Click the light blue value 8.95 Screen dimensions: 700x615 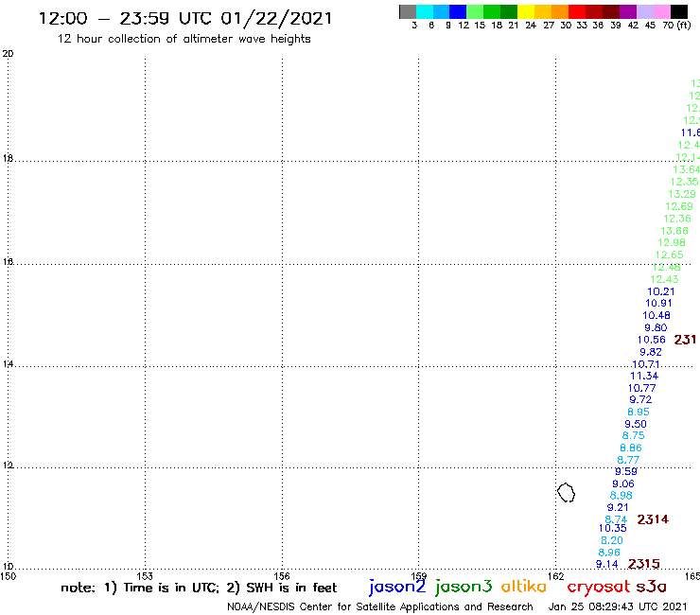pos(639,413)
